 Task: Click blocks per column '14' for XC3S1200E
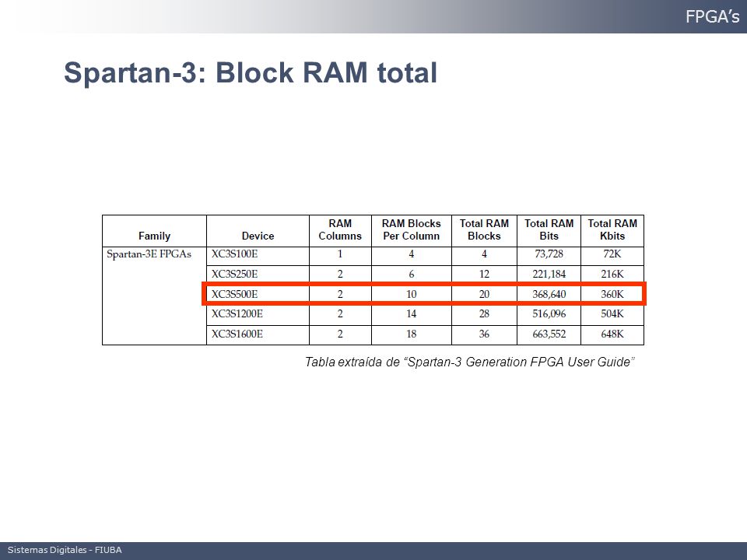point(411,313)
